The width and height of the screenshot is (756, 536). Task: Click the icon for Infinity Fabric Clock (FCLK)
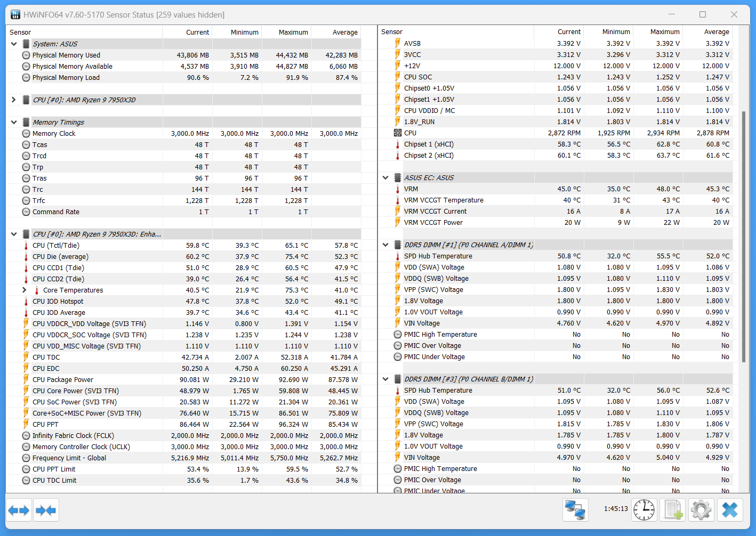click(26, 436)
